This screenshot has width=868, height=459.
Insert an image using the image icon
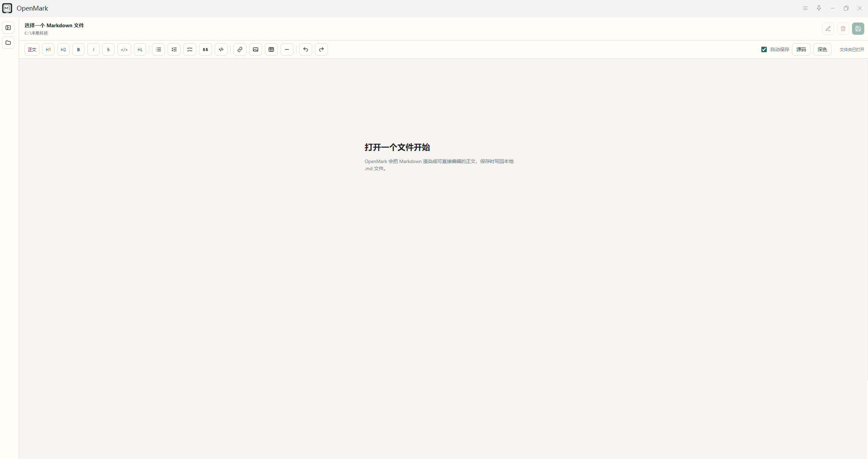tap(256, 49)
